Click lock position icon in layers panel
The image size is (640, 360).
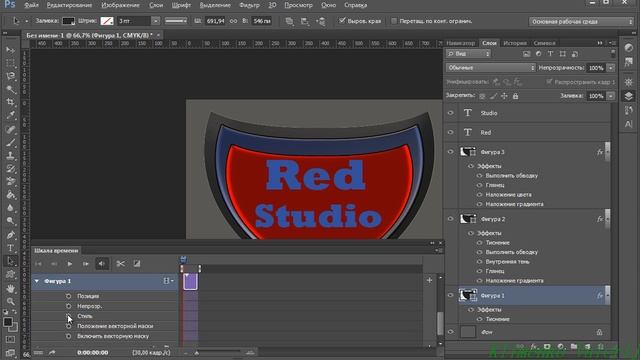(504, 96)
